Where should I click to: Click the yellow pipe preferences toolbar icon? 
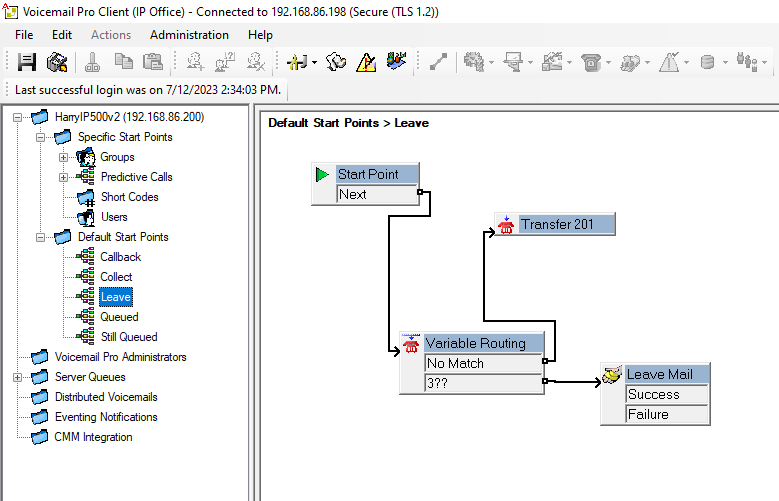tap(298, 62)
